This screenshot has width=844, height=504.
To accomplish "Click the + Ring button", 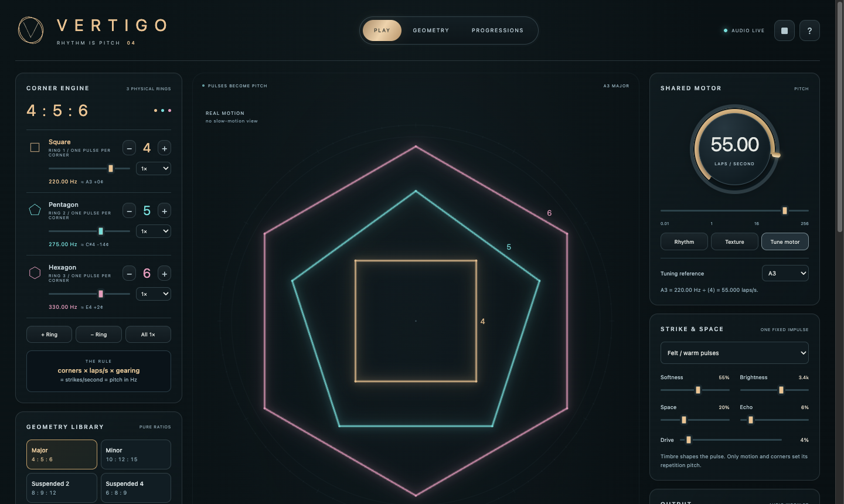I will (49, 334).
